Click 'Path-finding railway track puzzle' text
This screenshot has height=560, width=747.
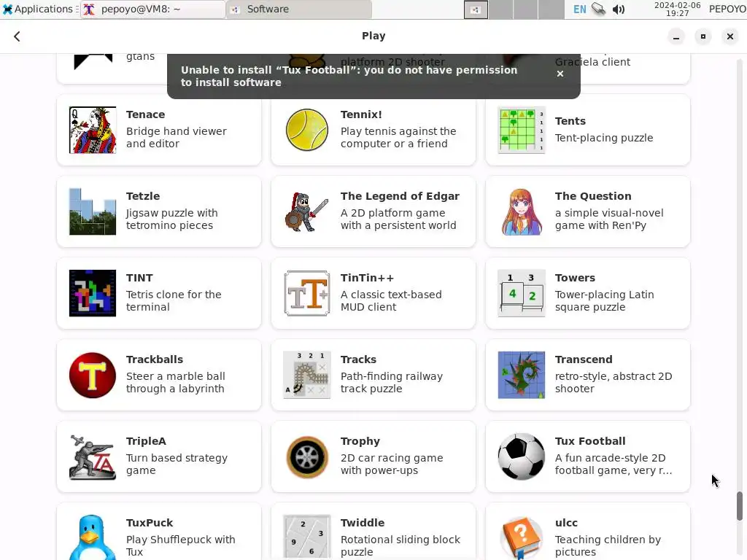[391, 382]
